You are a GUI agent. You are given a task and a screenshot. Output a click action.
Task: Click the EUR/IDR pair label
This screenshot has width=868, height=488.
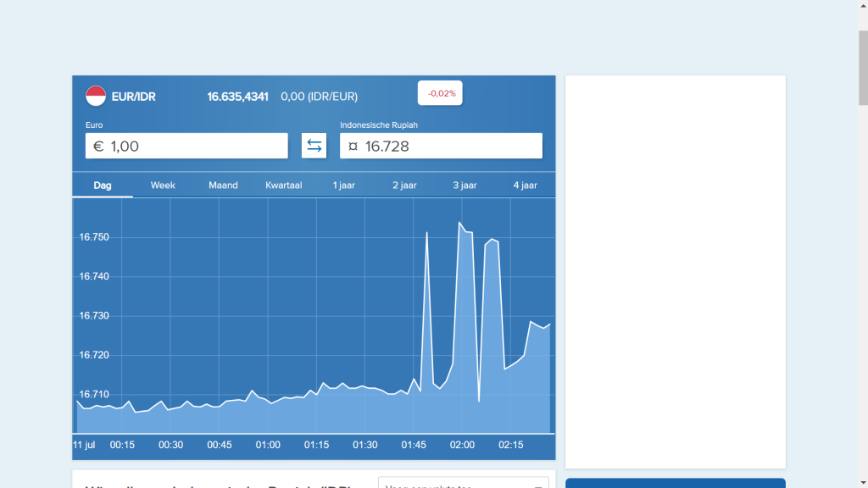click(x=134, y=97)
